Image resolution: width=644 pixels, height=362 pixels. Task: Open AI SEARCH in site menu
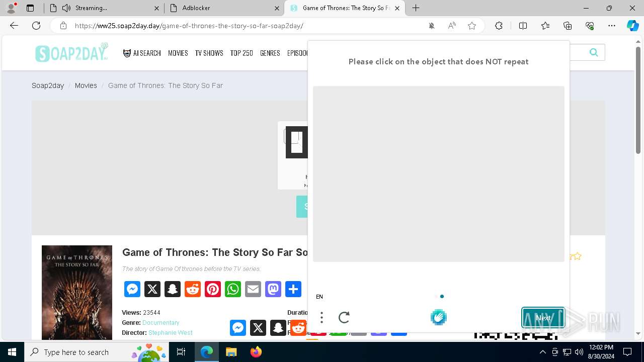[x=142, y=53]
